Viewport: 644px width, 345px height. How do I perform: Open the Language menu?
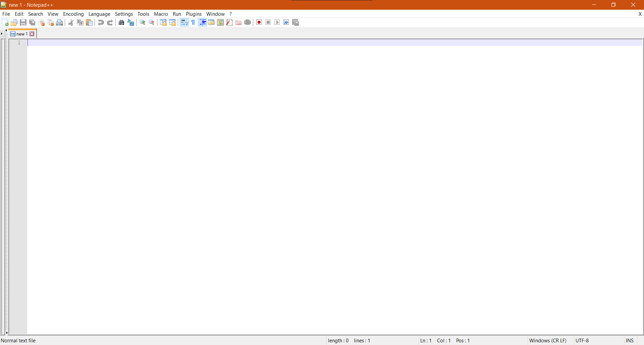coord(99,14)
